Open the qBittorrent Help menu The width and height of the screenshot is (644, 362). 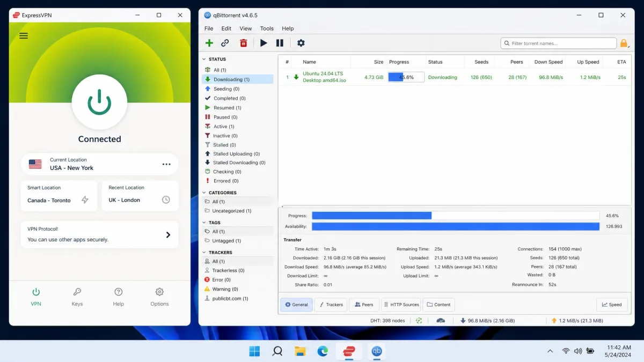coord(288,28)
